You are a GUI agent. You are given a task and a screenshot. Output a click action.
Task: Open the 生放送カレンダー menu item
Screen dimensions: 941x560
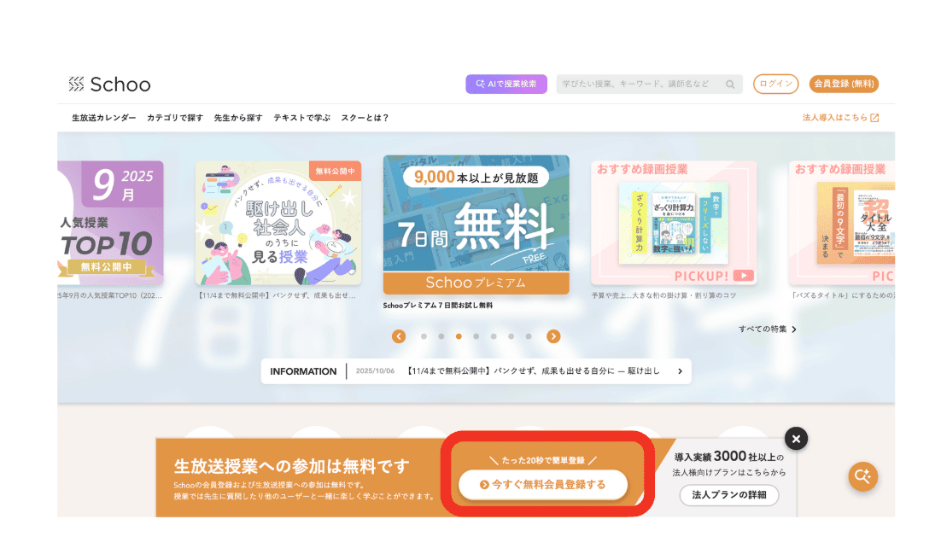click(103, 118)
